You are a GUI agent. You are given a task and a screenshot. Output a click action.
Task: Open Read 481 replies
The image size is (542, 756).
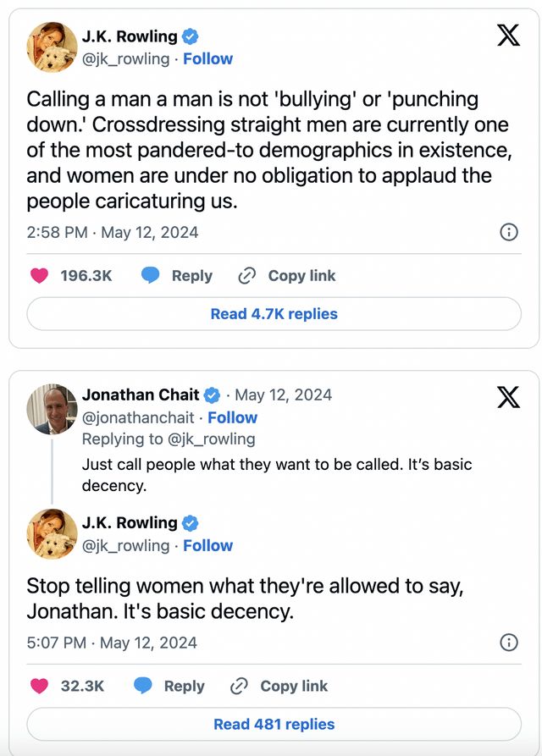[274, 724]
